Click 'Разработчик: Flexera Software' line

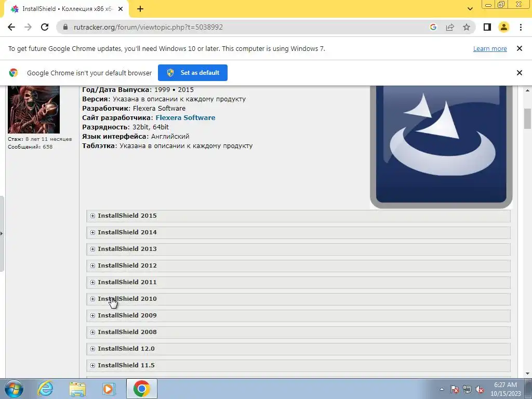click(x=134, y=109)
